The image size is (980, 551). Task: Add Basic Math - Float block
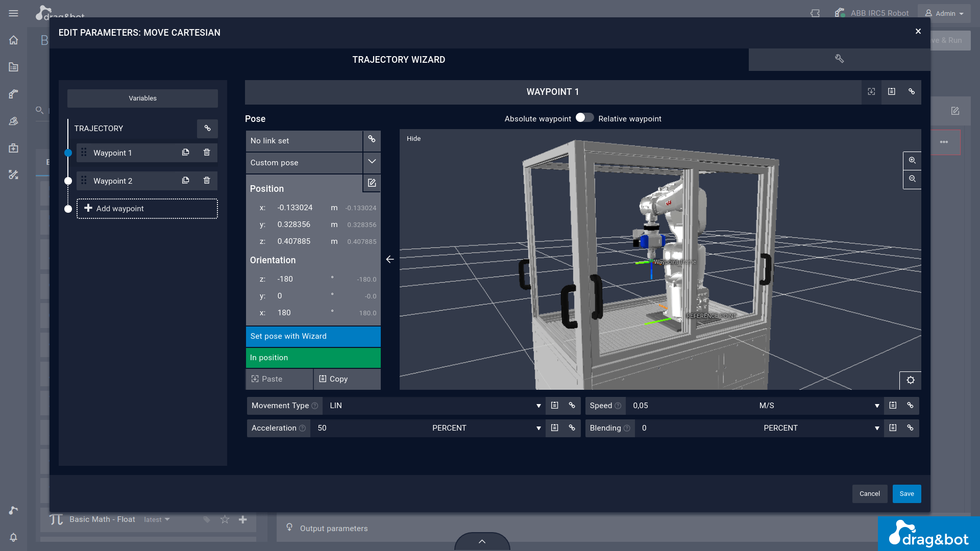tap(243, 519)
